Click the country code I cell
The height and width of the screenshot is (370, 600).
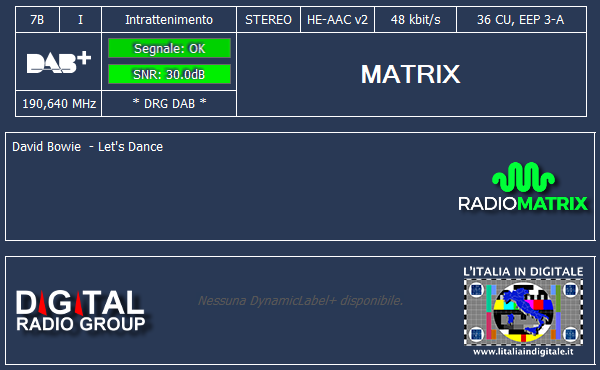pos(80,20)
